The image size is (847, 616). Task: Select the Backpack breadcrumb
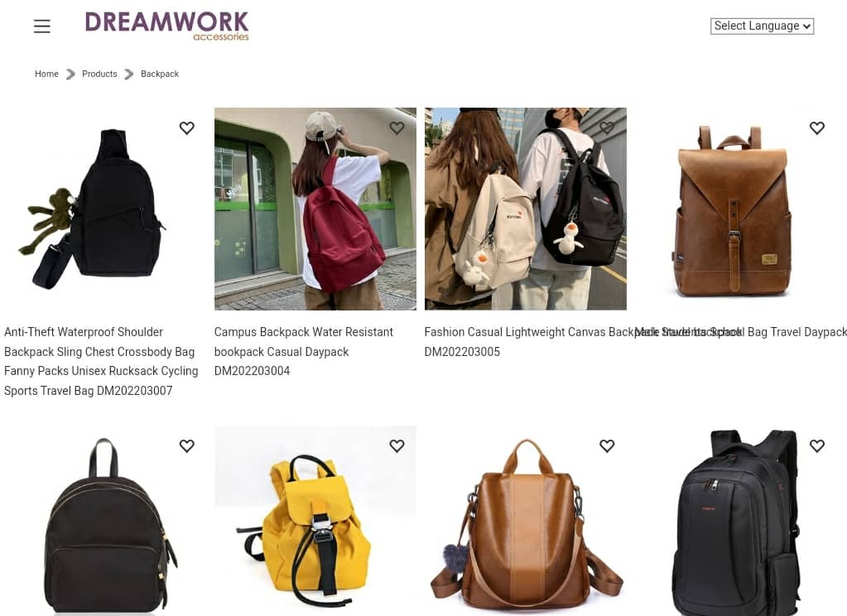160,74
